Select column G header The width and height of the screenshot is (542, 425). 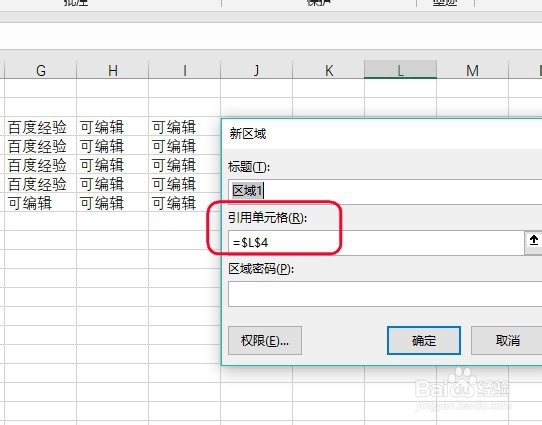tap(40, 70)
